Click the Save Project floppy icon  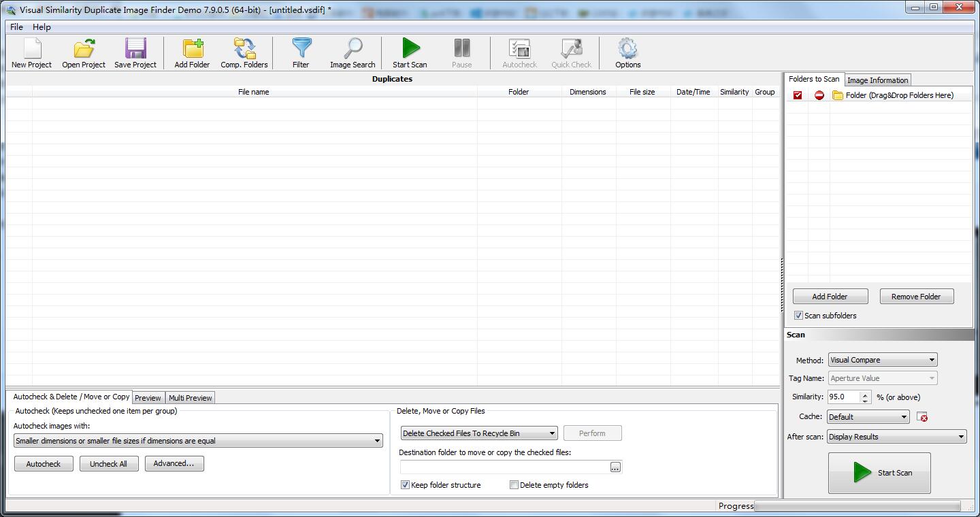(135, 53)
